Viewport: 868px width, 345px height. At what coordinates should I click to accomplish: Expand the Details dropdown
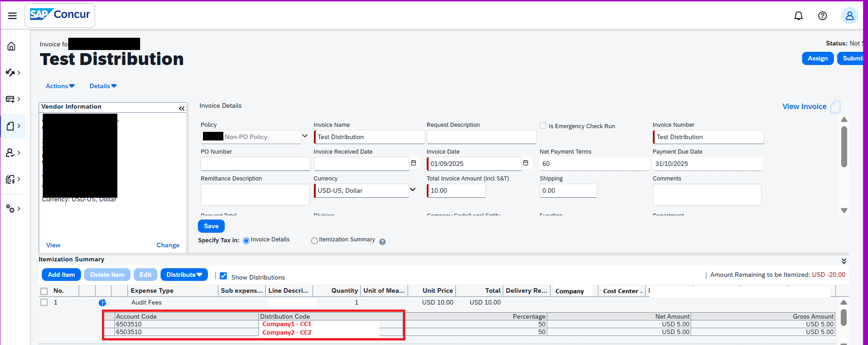tap(103, 86)
